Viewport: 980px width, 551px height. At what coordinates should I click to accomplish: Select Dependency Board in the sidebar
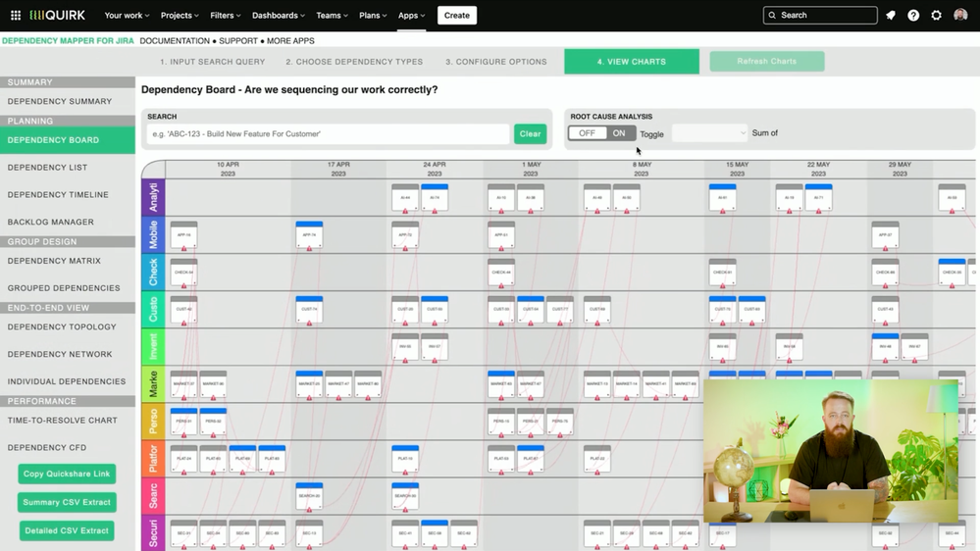point(68,140)
